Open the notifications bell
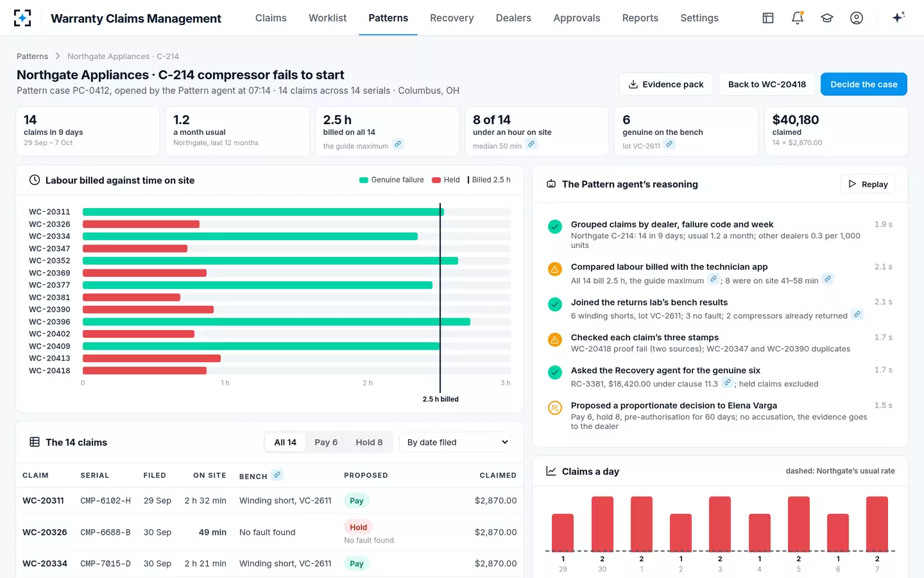Image resolution: width=924 pixels, height=578 pixels. tap(798, 18)
